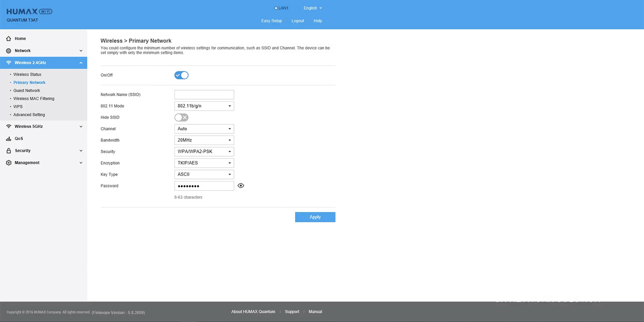Viewport: 644px width, 322px height.
Task: Go to Wireless MAC Filtering settings
Action: click(x=33, y=99)
